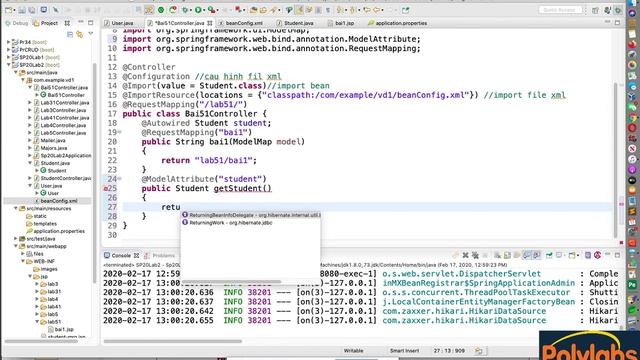
Task: Click the Clear Console icon
Action: [x=498, y=256]
